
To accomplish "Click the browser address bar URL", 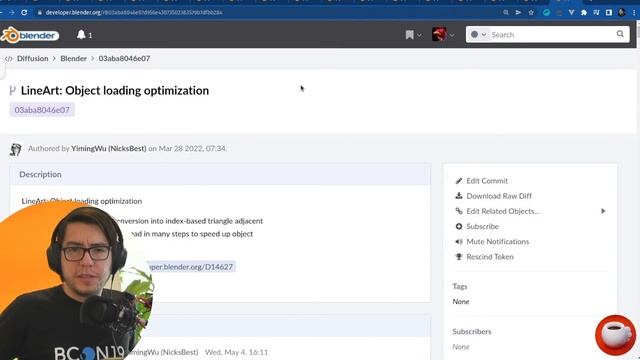I will [134, 13].
